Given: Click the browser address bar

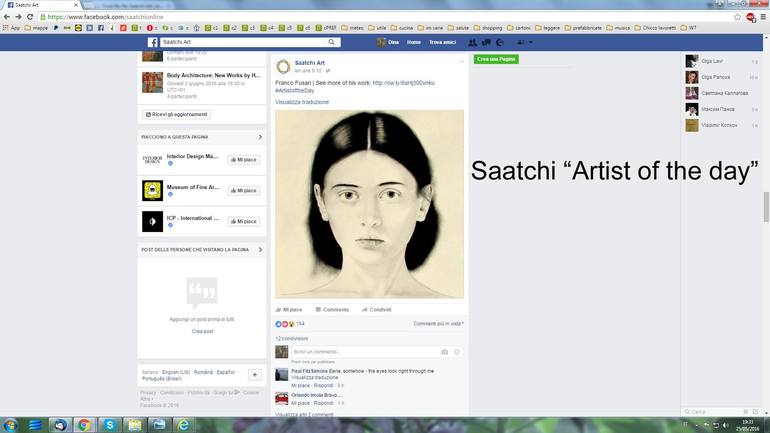Looking at the screenshot, I should [x=388, y=17].
